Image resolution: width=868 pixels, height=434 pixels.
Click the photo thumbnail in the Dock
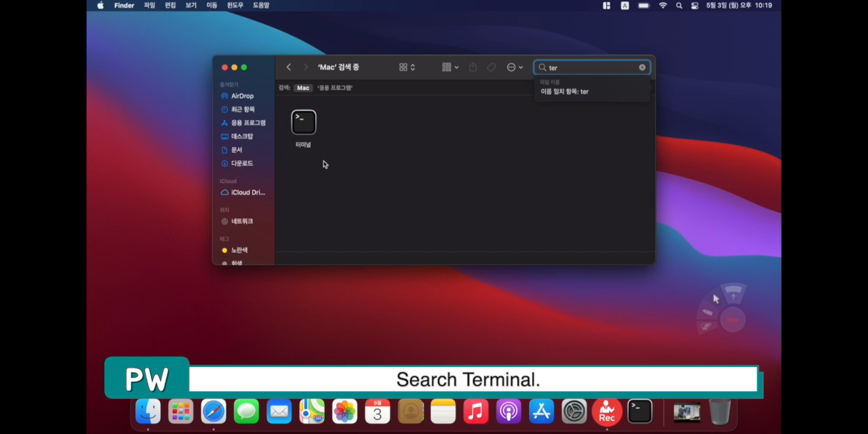point(687,412)
